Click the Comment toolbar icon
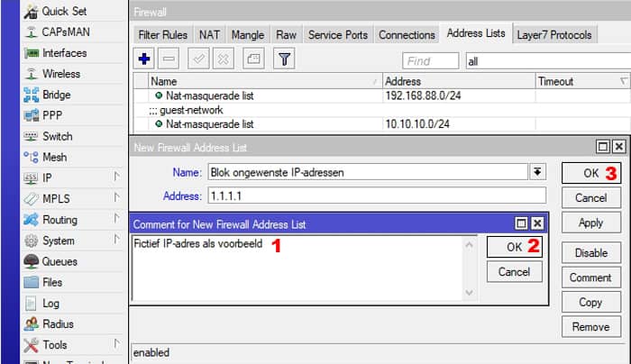631x364 pixels. pos(253,59)
